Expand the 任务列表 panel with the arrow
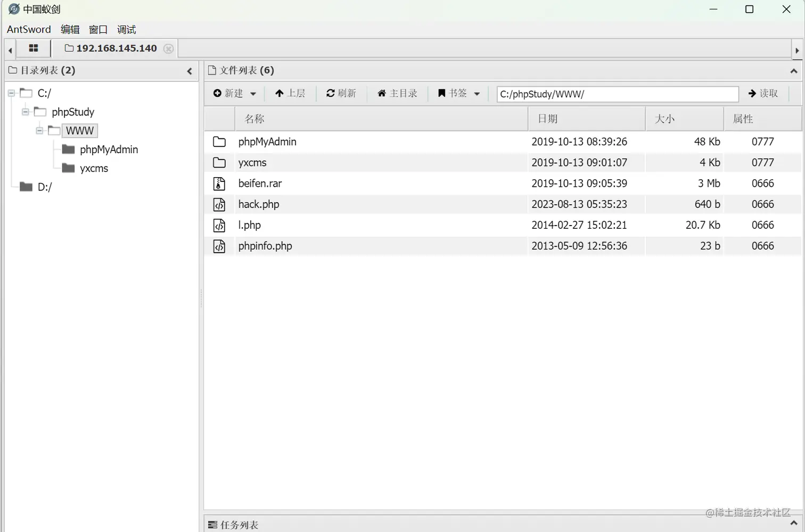 (793, 523)
